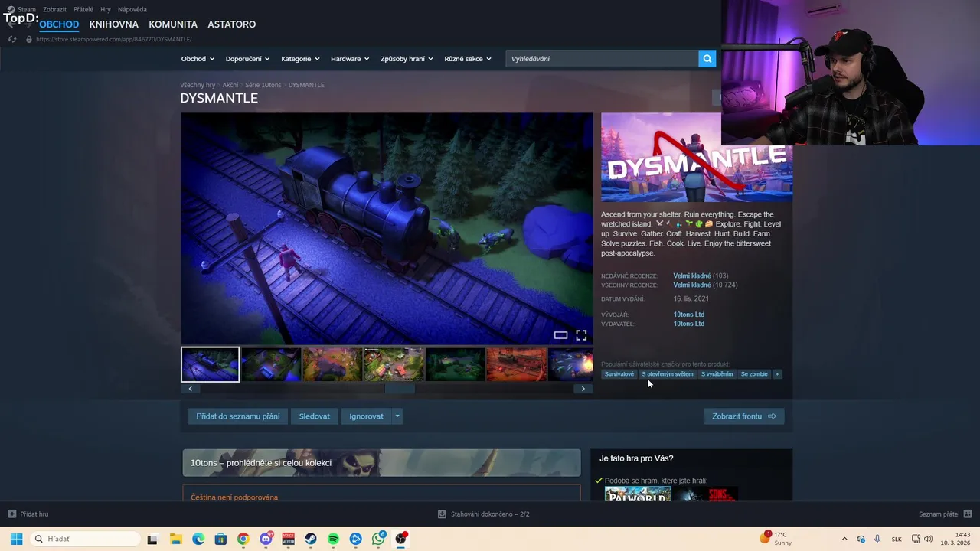
Task: Open Task View on taskbar
Action: coord(152,539)
